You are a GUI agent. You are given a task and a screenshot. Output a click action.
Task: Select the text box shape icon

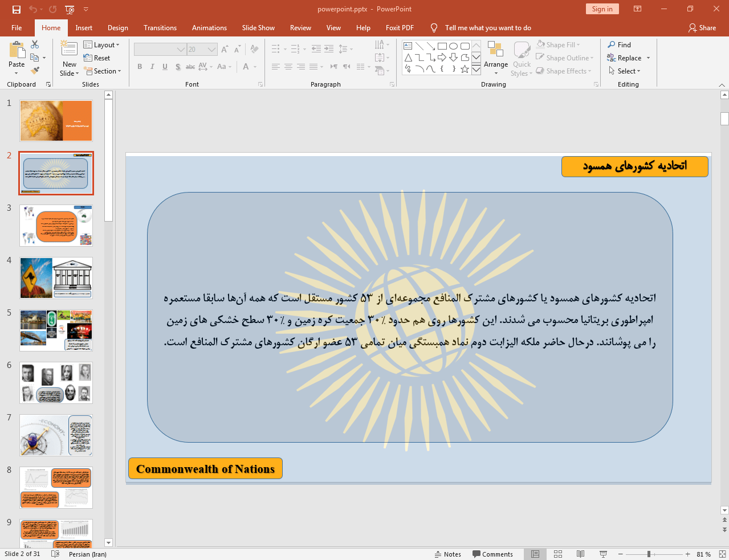408,46
